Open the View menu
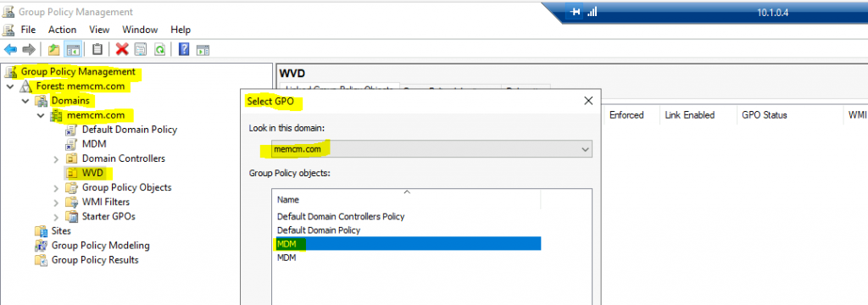 coord(99,30)
